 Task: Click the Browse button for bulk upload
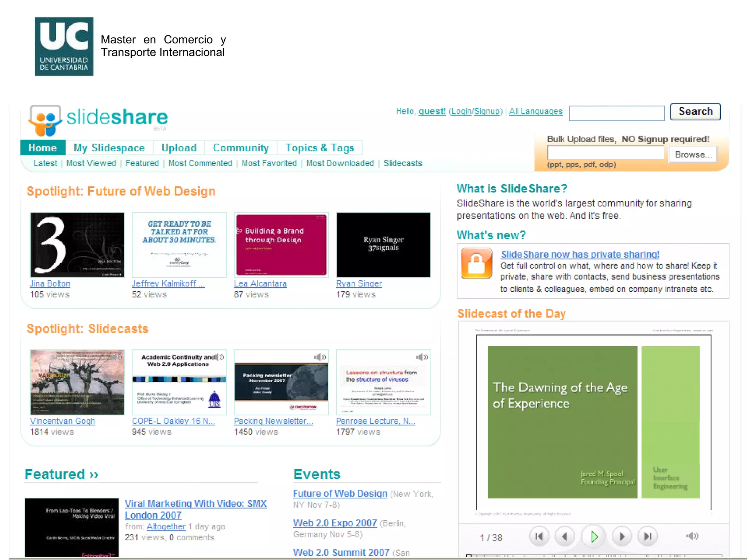(x=693, y=155)
